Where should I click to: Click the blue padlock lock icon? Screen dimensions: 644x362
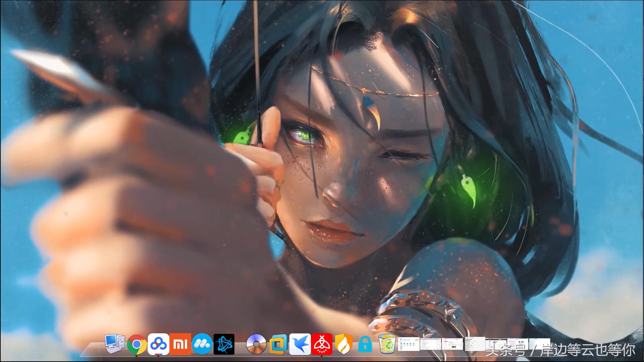coord(365,345)
